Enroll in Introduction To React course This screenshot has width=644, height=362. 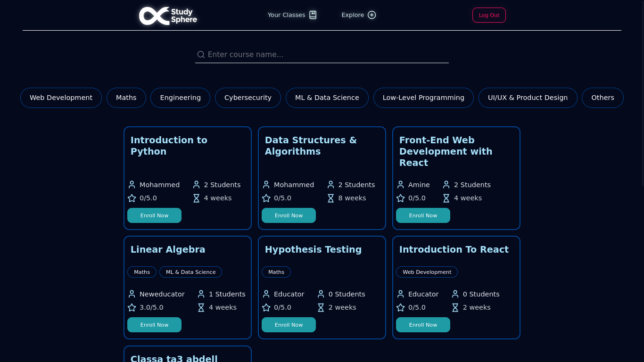423,325
